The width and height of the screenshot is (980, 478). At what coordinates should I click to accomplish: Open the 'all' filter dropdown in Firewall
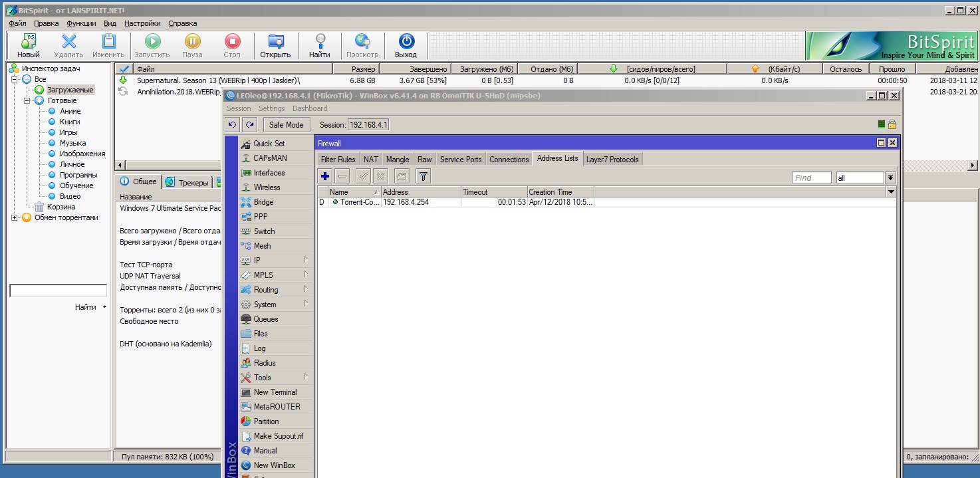click(x=890, y=178)
